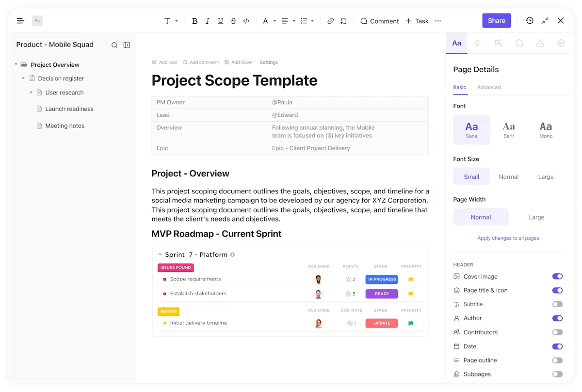Open the Settings tab above the page title
The image size is (582, 392).
pos(269,62)
